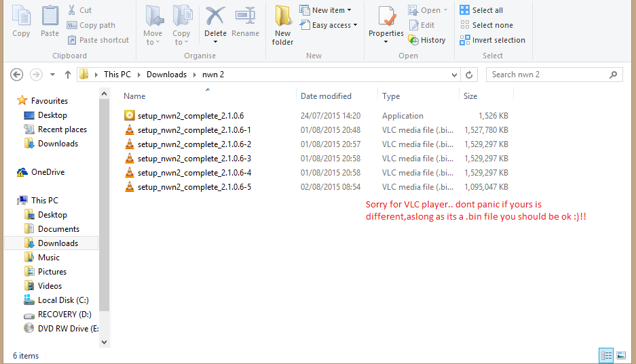
Task: Choose Copy path in the ribbon
Action: (x=91, y=25)
